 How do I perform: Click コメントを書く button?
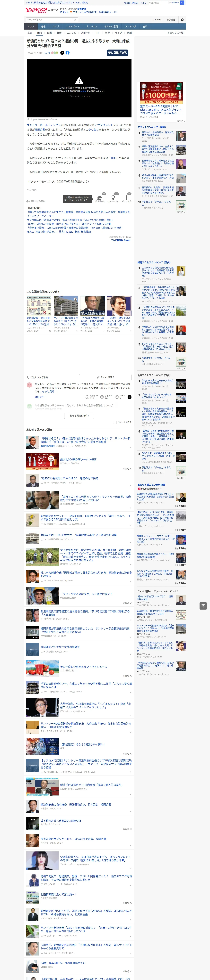[105, 377]
